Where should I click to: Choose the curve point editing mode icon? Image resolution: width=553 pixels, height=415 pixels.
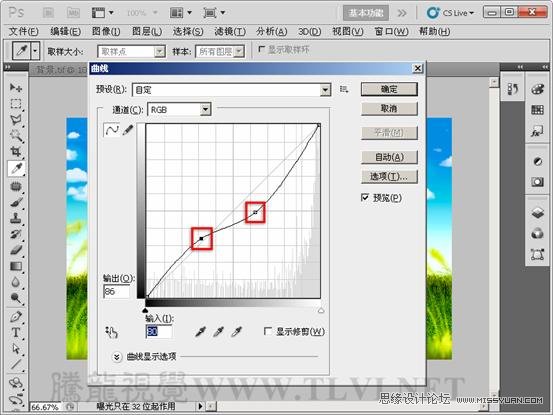pos(112,130)
